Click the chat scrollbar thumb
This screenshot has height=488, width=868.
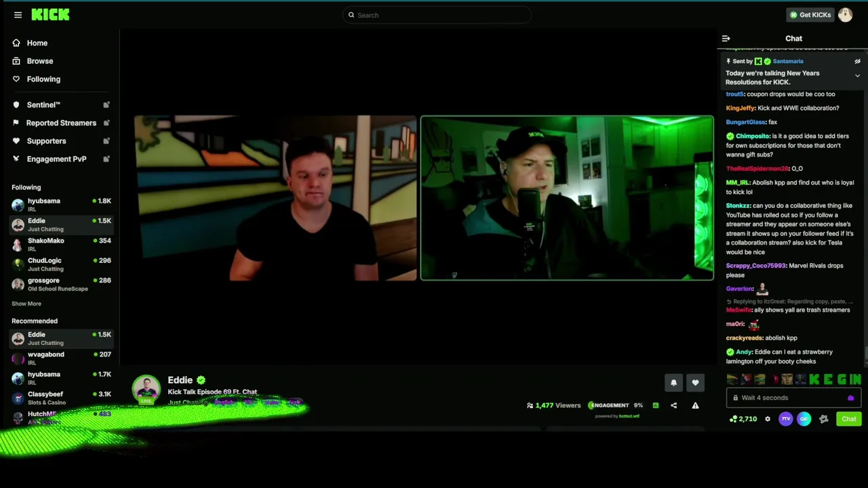pos(865,354)
